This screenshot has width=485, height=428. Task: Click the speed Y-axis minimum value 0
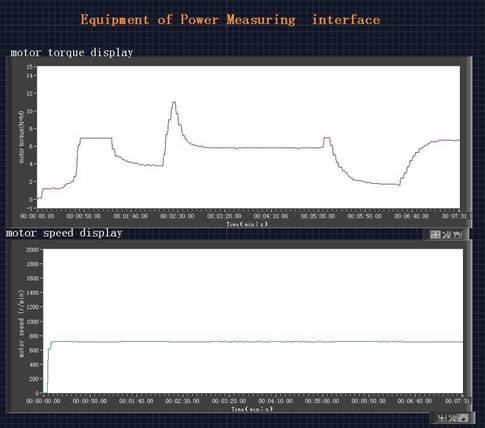37,393
